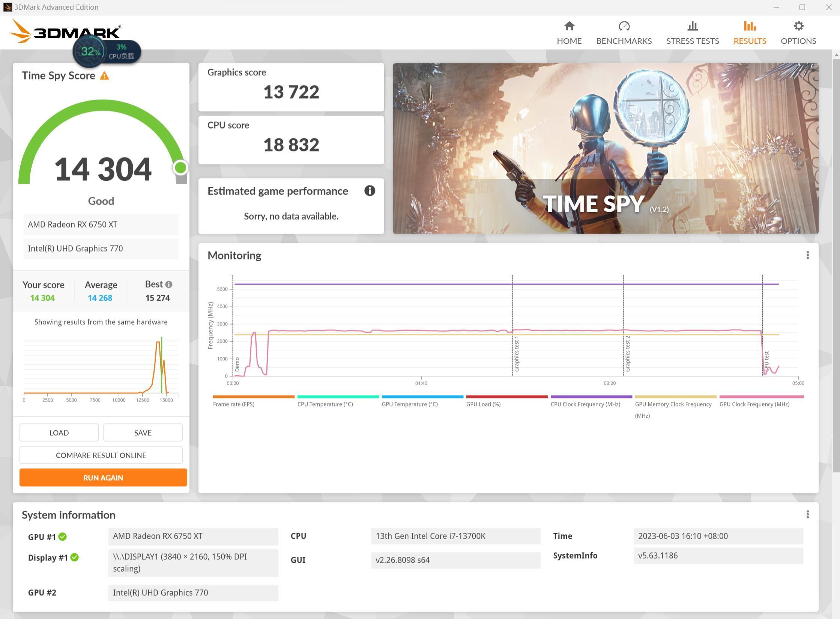
Task: Click the LOAD button
Action: pyautogui.click(x=59, y=433)
